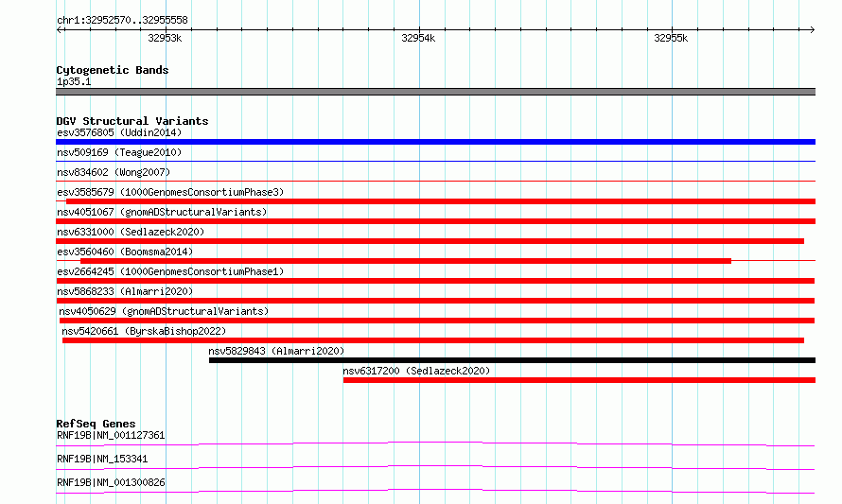The image size is (842, 504).
Task: Click label esv3585679 (1000GenomesConsortiumPhase3)
Action: 170,192
